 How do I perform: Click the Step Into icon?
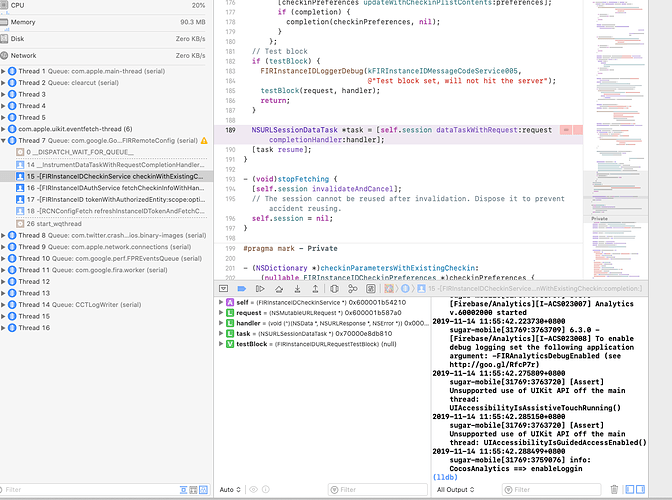[297, 289]
